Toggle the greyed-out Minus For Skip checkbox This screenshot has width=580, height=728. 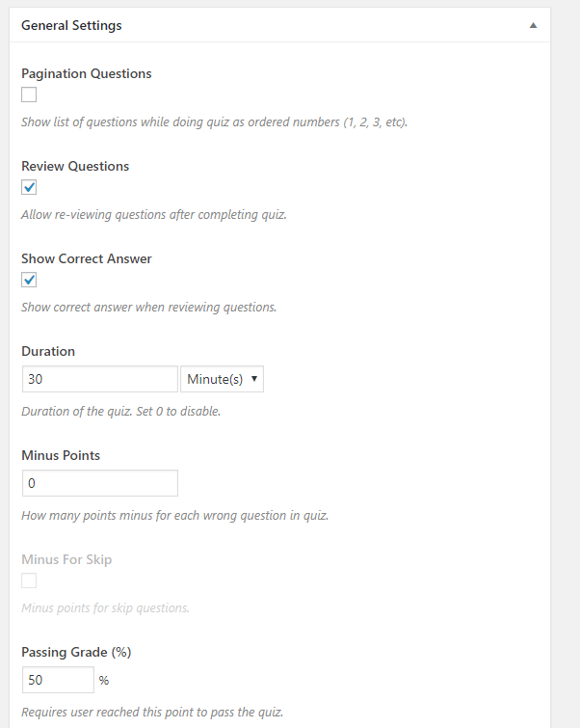29,580
